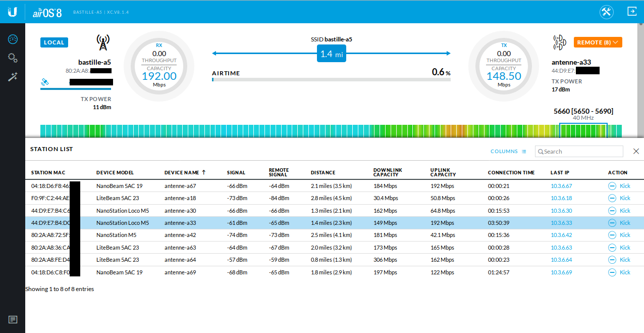644x333 pixels.
Task: Open the log icon at sidebar bottom
Action: tap(13, 319)
